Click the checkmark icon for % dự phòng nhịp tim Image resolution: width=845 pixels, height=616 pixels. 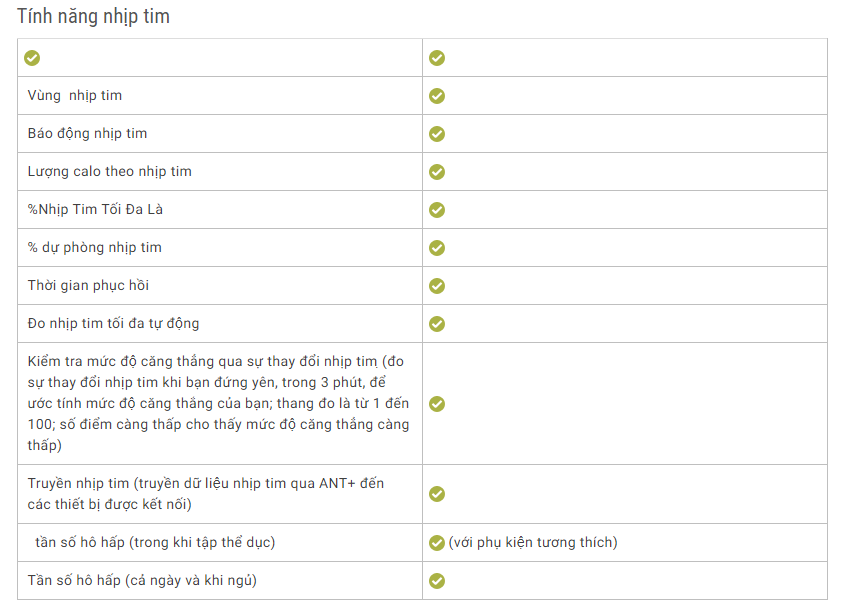click(437, 248)
